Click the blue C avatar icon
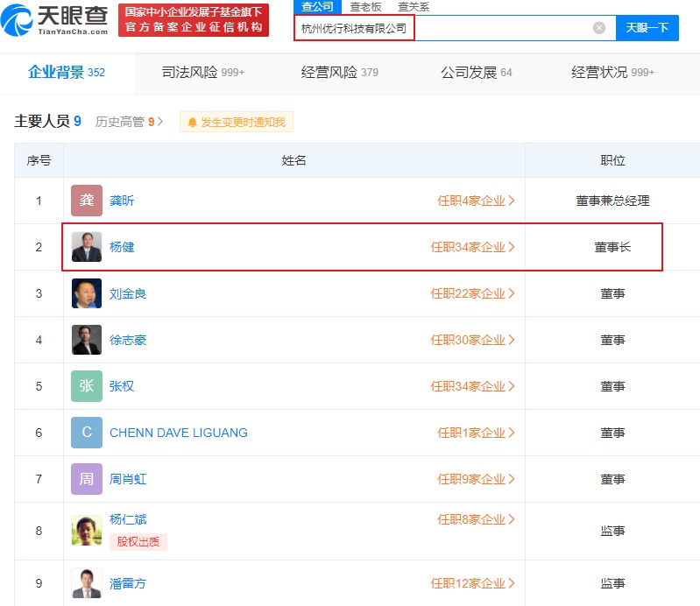This screenshot has height=606, width=700. [x=87, y=433]
